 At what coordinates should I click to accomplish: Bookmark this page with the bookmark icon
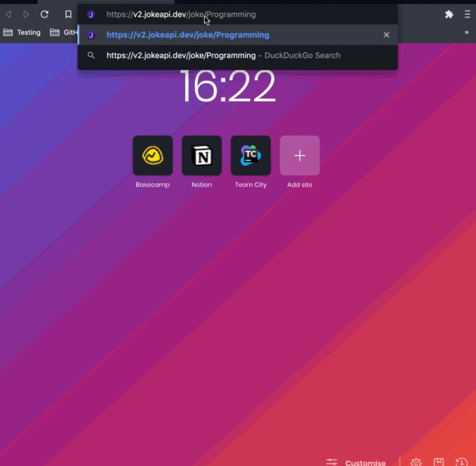click(68, 14)
